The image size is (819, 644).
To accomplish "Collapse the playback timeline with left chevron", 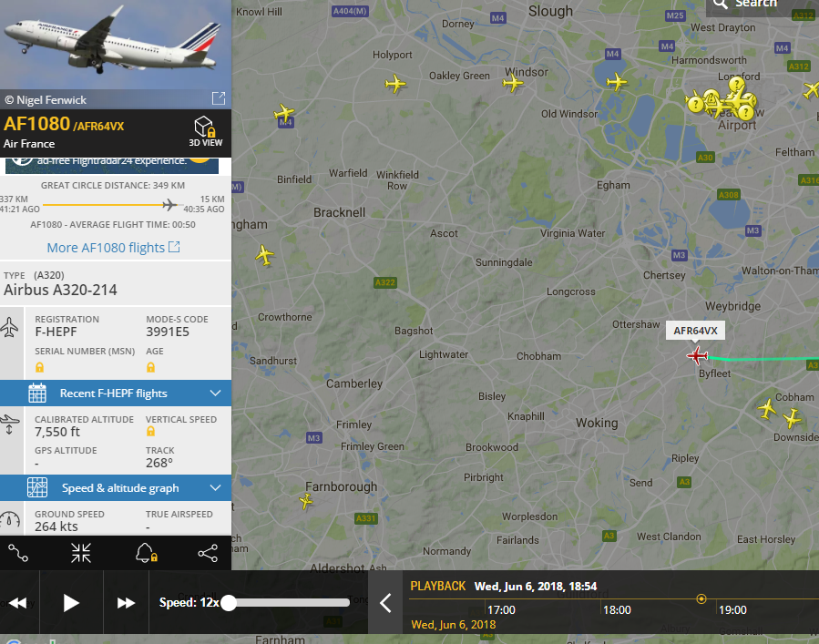I will click(x=385, y=603).
